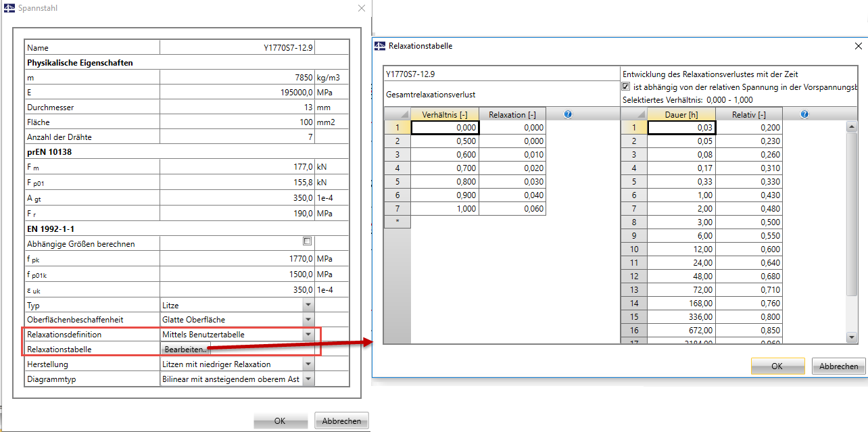This screenshot has height=432, width=868.
Task: Click scrollbar up arrow in Dauer table
Action: (x=852, y=126)
